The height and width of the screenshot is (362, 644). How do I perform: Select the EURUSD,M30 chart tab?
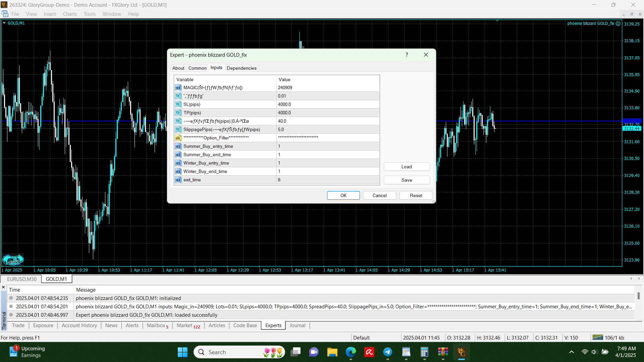(22, 279)
